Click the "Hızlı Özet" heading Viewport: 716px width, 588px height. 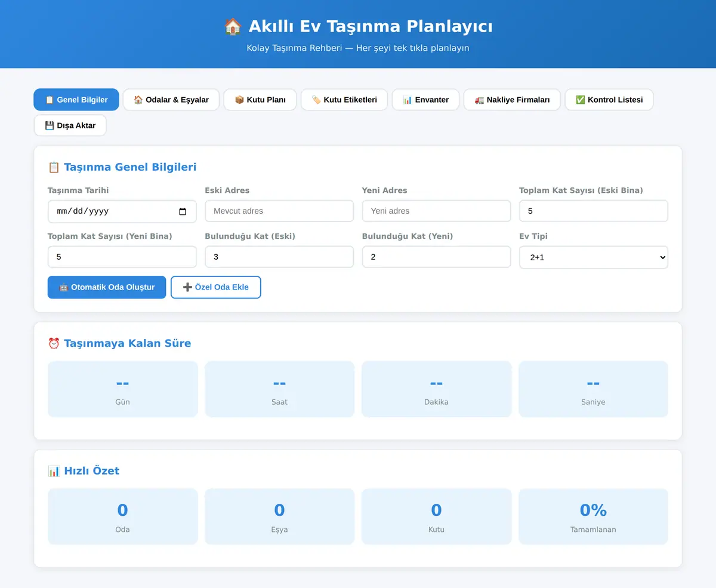coord(84,471)
